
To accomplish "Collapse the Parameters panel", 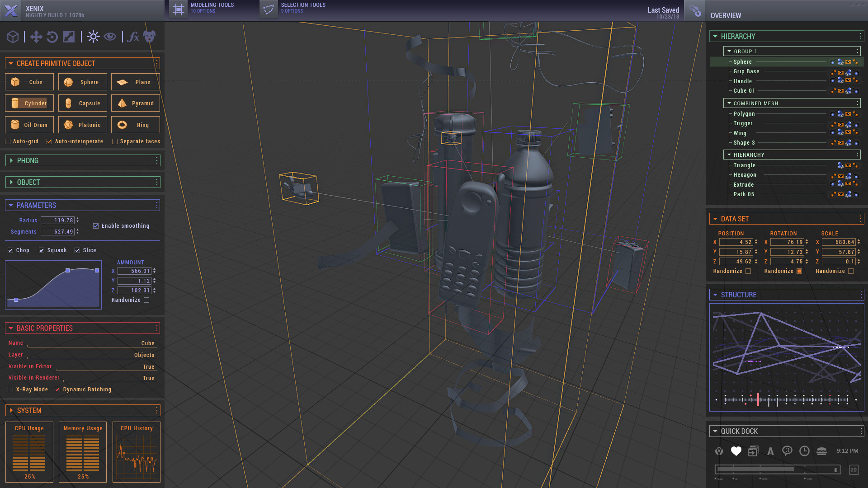I will click(x=11, y=205).
